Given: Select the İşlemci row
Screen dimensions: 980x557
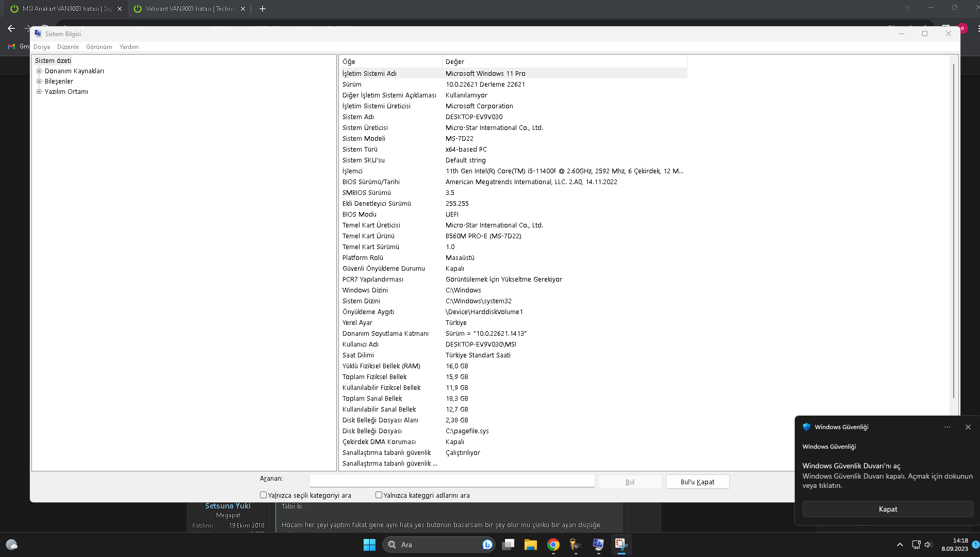Looking at the screenshot, I should (x=513, y=171).
